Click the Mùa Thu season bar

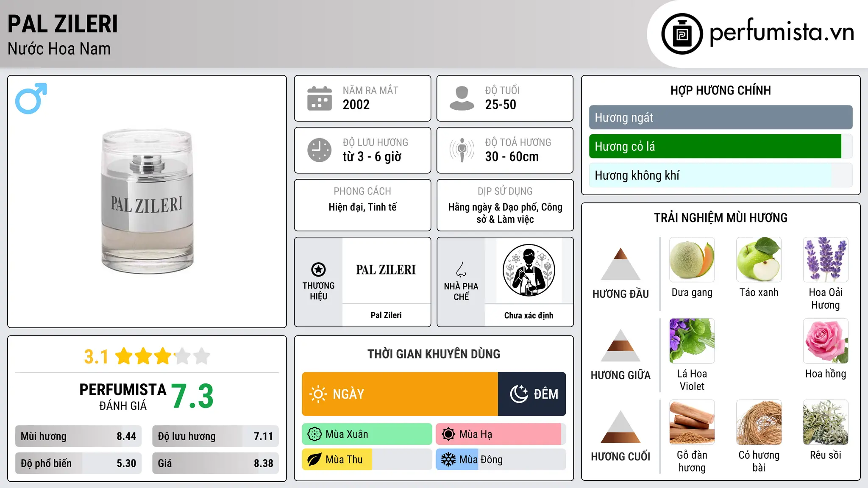pyautogui.click(x=367, y=460)
